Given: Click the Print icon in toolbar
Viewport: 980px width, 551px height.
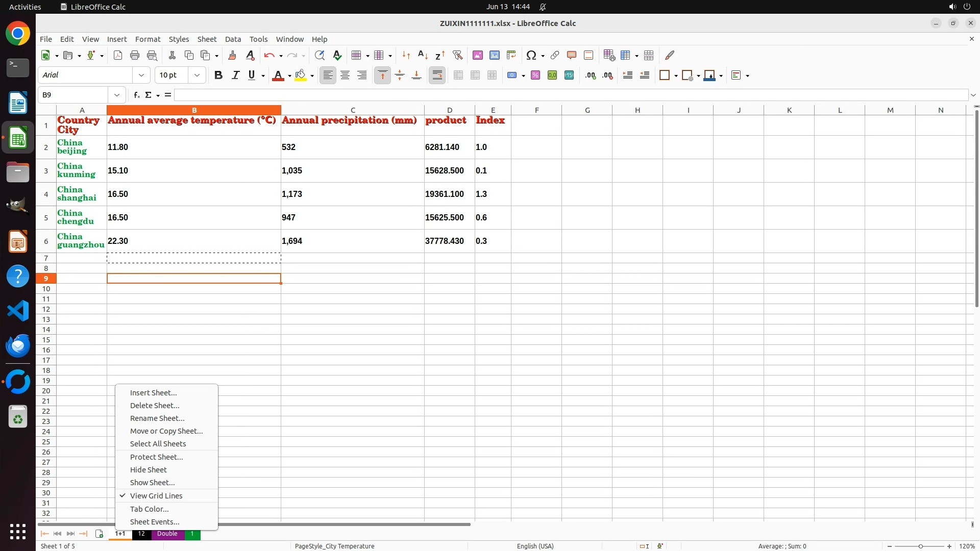Looking at the screenshot, I should point(135,55).
